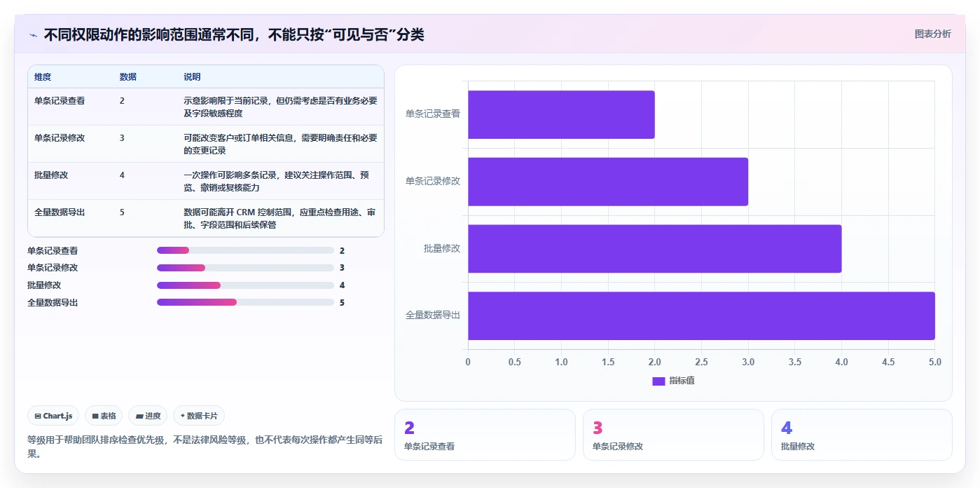This screenshot has width=980, height=488.
Task: Click the footnote text starting 等级用于帮助团队
Action: (x=205, y=447)
